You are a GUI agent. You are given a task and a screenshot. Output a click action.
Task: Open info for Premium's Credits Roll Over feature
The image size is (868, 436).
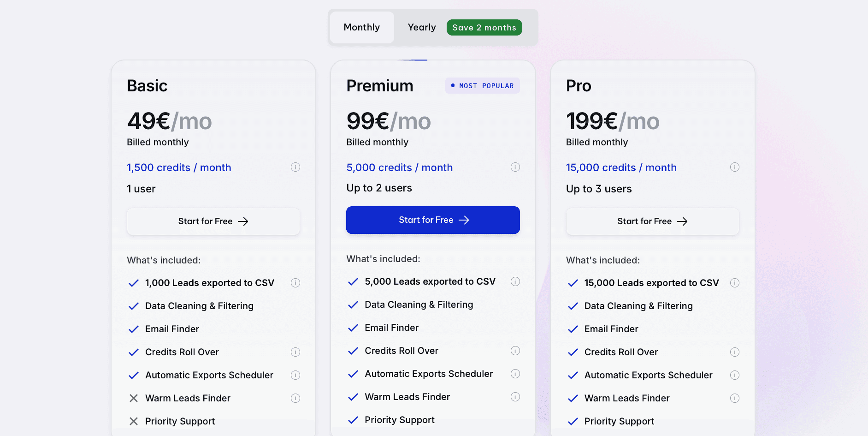click(x=515, y=351)
